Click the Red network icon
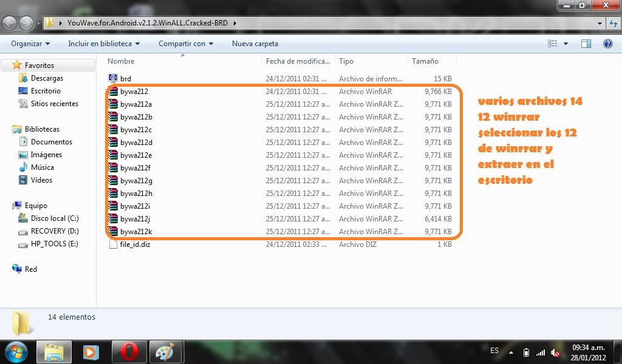Viewport: 622px width, 364px height. (17, 269)
